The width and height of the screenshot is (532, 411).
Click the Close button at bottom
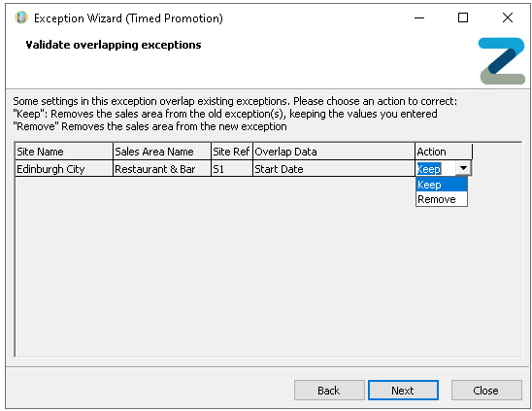486,391
